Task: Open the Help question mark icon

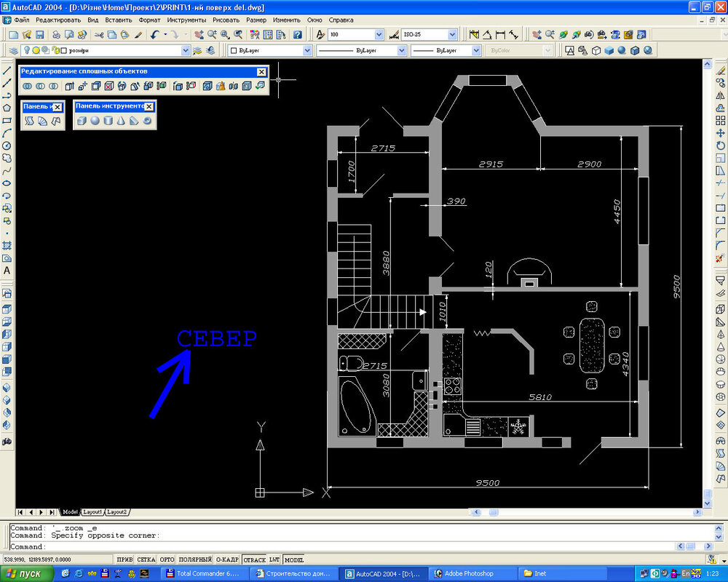Action: pyautogui.click(x=297, y=35)
